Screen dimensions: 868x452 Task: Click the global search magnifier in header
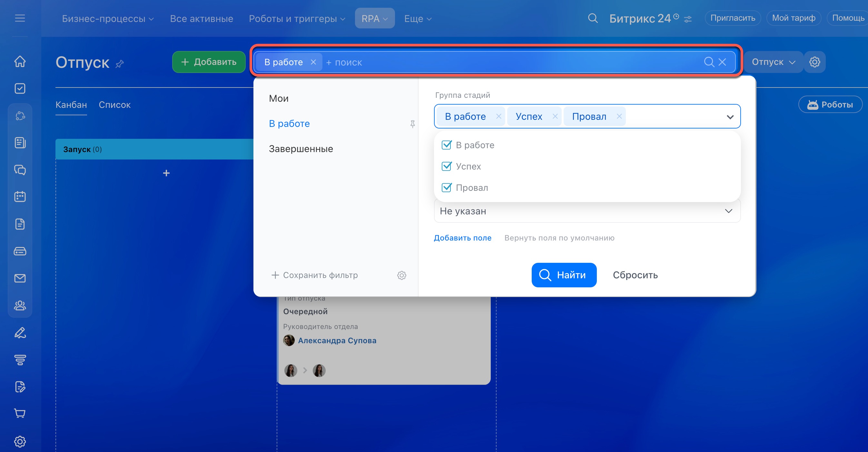click(593, 18)
